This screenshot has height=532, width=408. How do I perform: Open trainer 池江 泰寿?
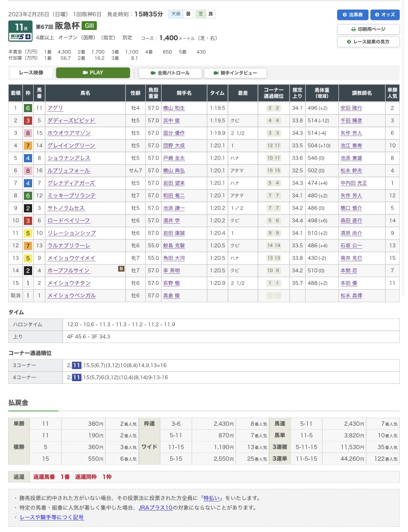(x=351, y=145)
